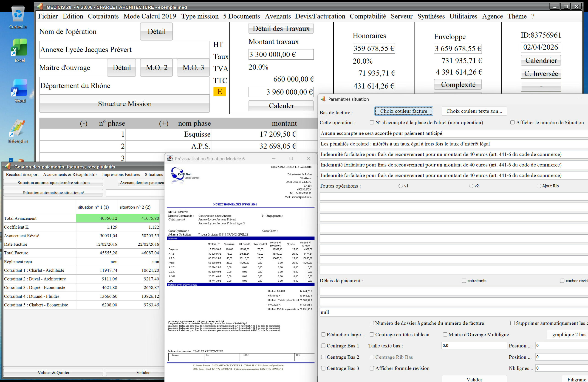The height and width of the screenshot is (382, 588).
Task: Tick Centrage Bas 2 checkbox
Action: (323, 357)
